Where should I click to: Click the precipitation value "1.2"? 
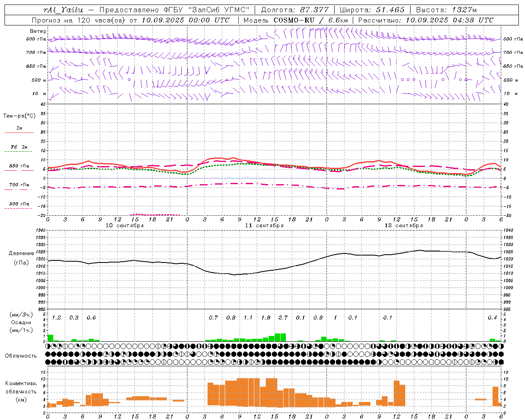pyautogui.click(x=57, y=318)
